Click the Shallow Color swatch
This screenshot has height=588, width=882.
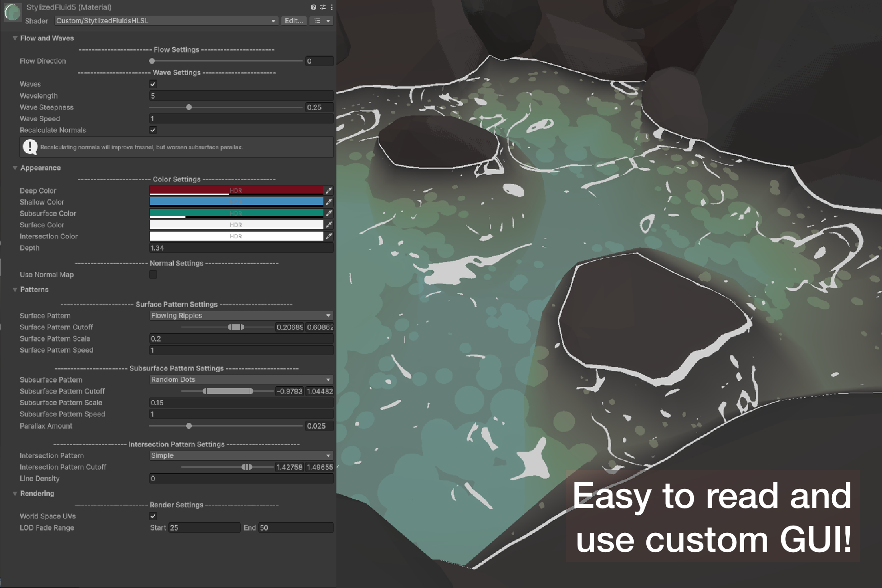tap(236, 202)
